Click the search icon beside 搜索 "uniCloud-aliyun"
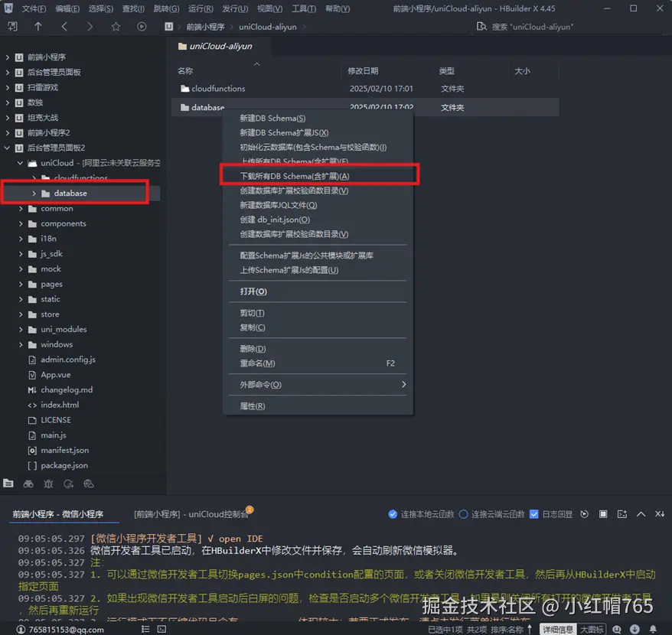This screenshot has height=635, width=672. tap(481, 27)
